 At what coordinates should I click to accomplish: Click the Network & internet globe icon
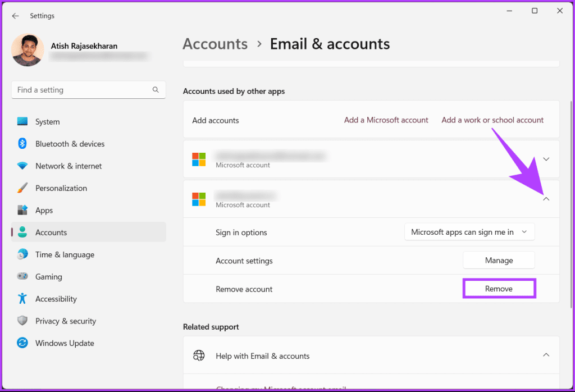(22, 166)
